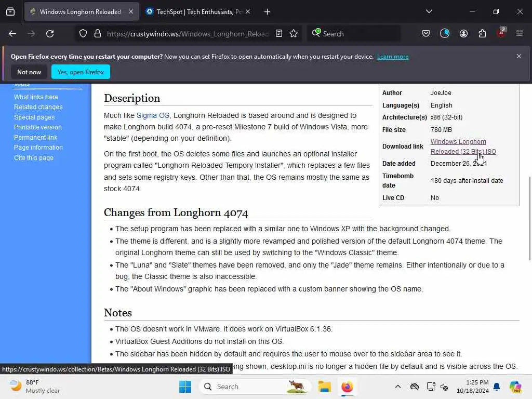Image resolution: width=532 pixels, height=399 pixels.
Task: Click Firefox taskbar icon
Action: click(347, 387)
